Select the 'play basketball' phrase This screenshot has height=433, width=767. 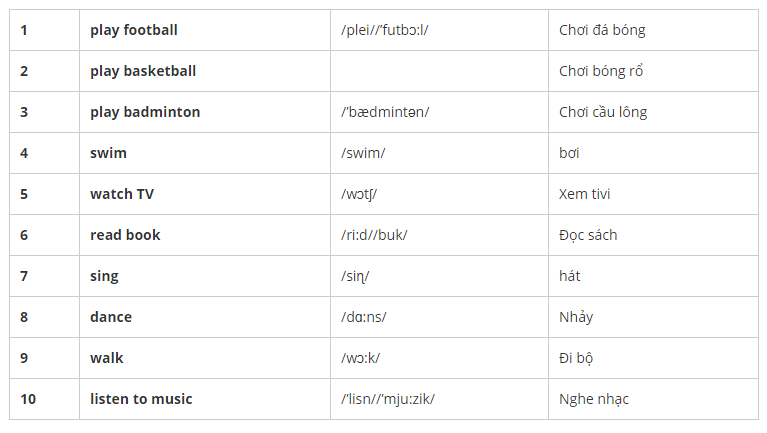coord(143,71)
